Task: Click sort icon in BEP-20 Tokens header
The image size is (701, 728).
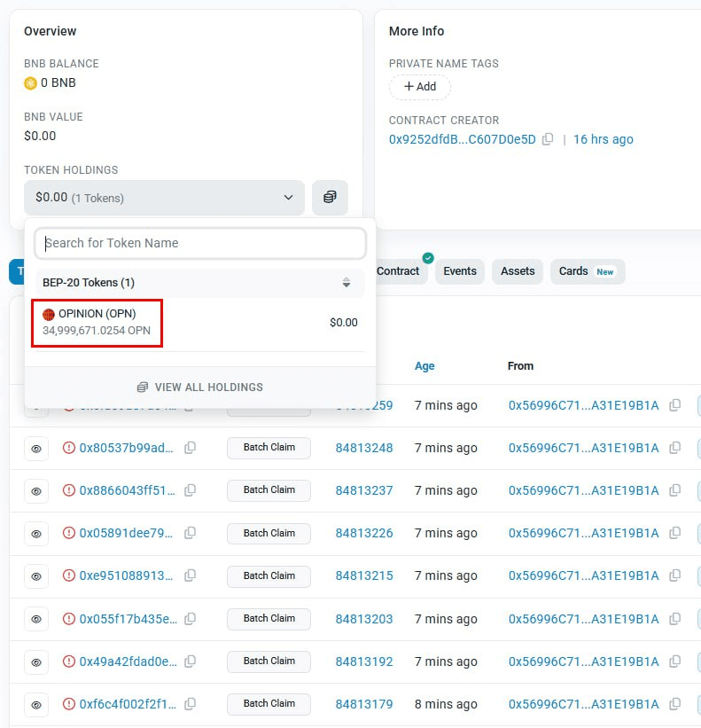Action: (347, 283)
